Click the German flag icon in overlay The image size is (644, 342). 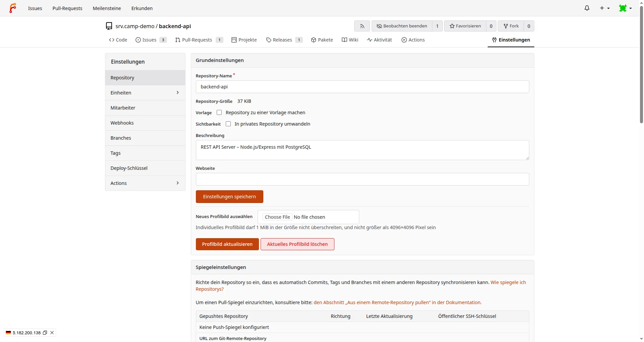pos(8,333)
